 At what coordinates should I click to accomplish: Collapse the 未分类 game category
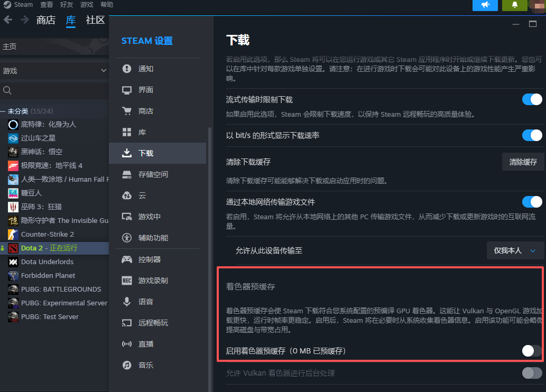(x=3, y=111)
